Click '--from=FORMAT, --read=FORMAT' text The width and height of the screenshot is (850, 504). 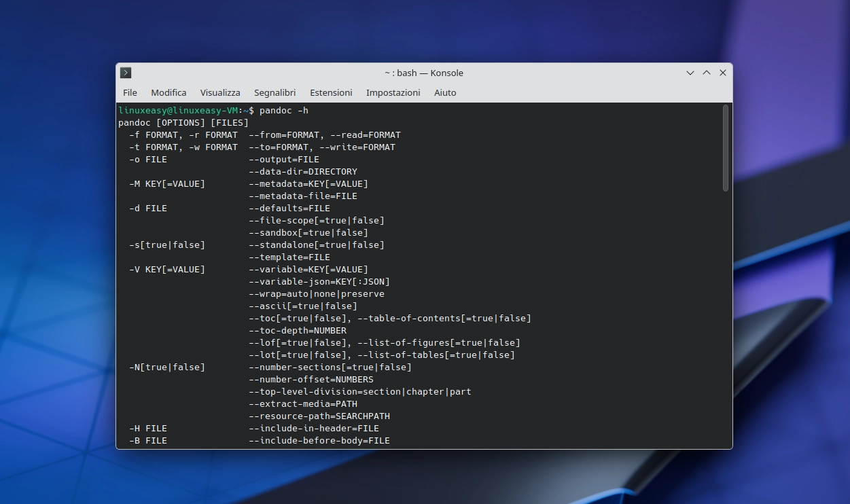[325, 134]
